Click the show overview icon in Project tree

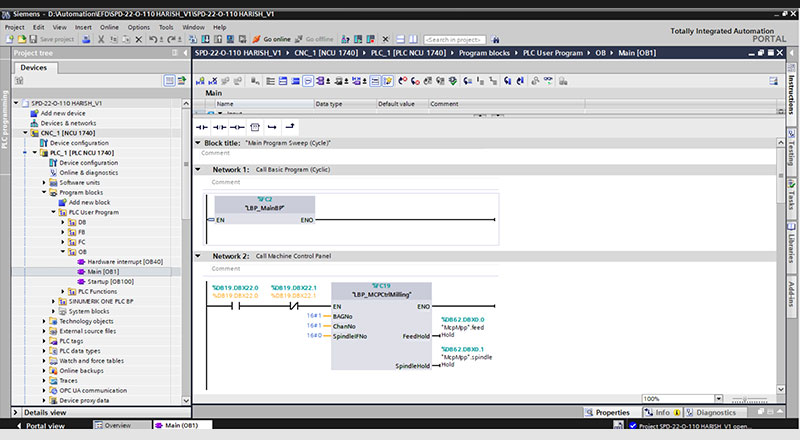click(x=182, y=81)
